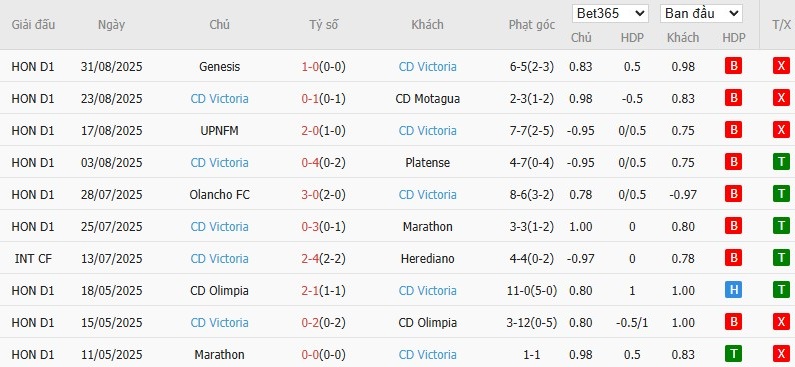Click blue H badge in CD Olimpia 18/05 row
Viewport: 795px width, 367px height.
[733, 290]
